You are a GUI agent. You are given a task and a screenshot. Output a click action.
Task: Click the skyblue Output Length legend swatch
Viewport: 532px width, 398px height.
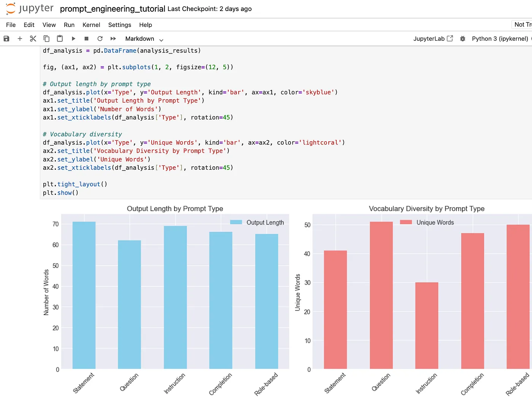point(236,222)
